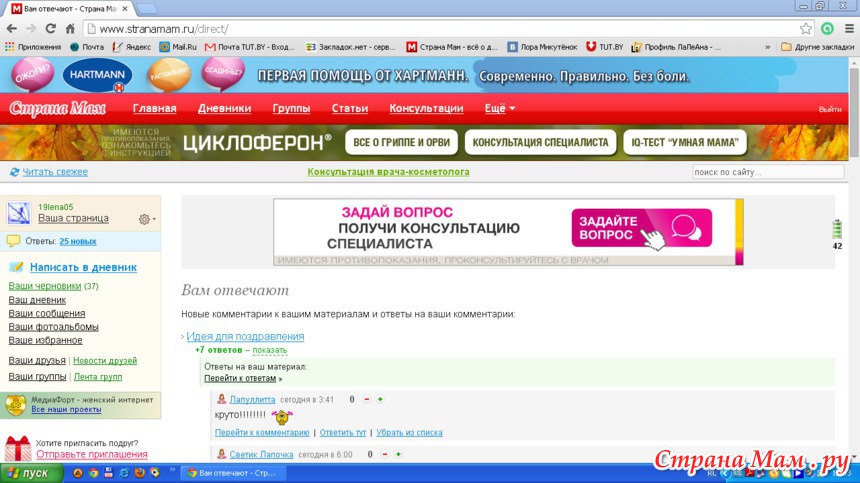Upvote Светик Лапочка's comment with plus

(398, 454)
